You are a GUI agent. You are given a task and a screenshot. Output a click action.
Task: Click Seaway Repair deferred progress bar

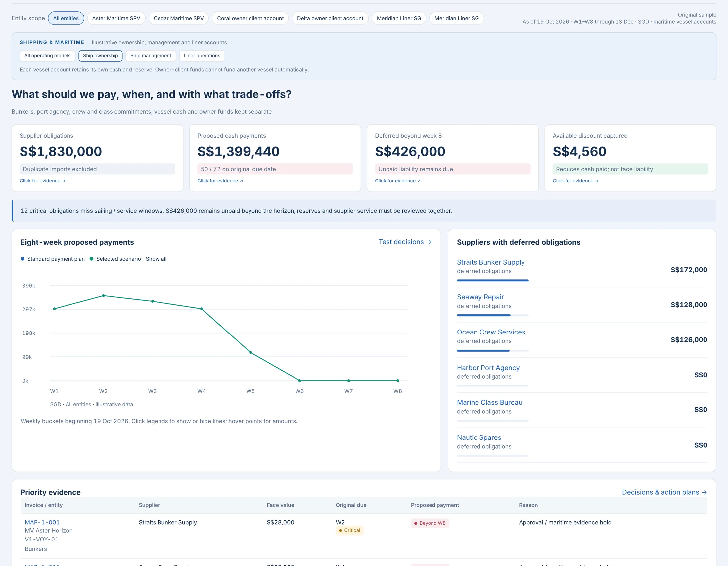(493, 315)
